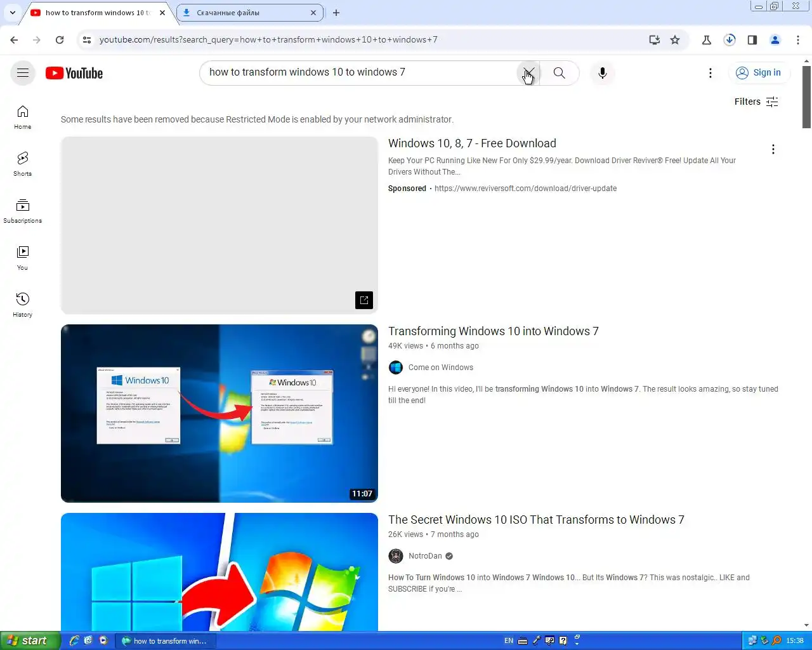Click the '26K views • 7 months ago' text
This screenshot has width=812, height=650.
[433, 534]
